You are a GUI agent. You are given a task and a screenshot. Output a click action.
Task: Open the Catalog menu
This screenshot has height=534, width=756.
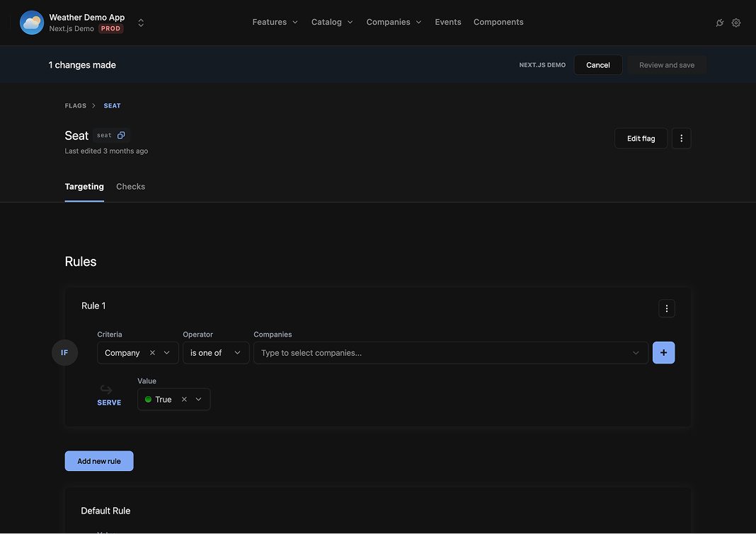click(332, 22)
